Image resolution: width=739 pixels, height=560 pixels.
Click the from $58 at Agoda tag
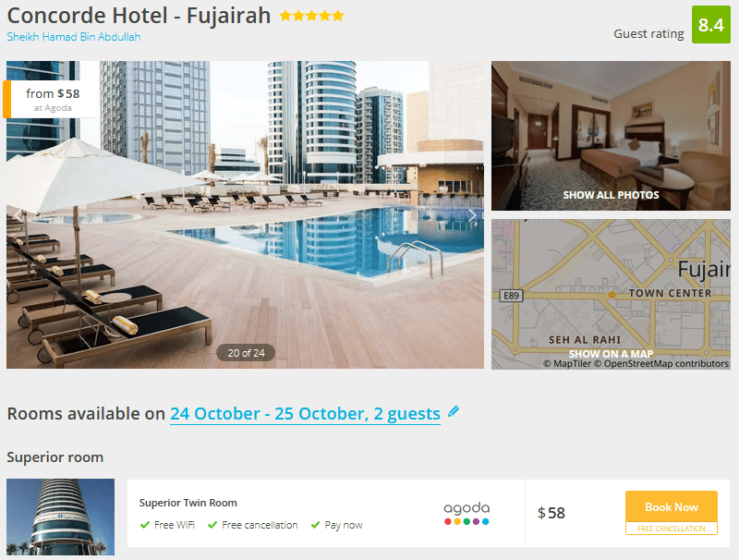pyautogui.click(x=50, y=100)
